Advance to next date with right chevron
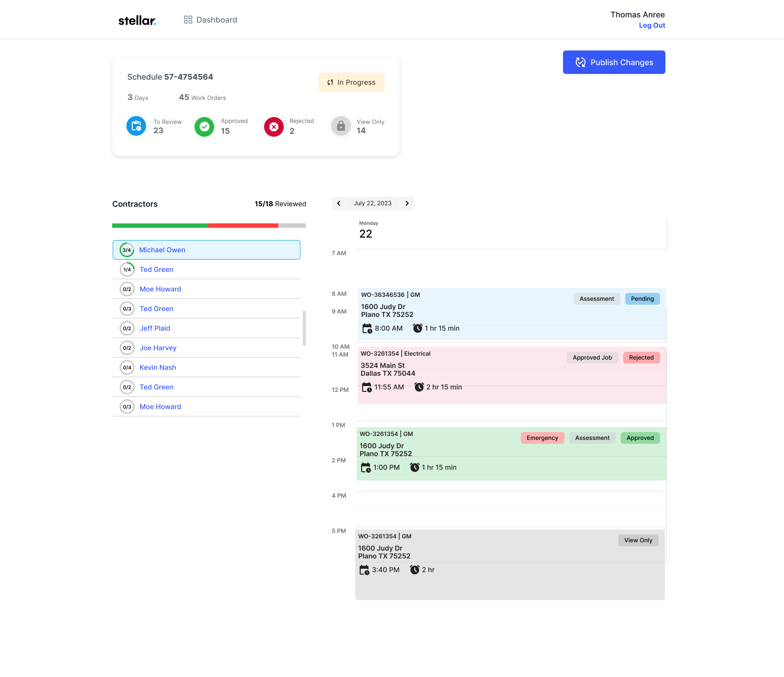The image size is (784, 677). 407,203
